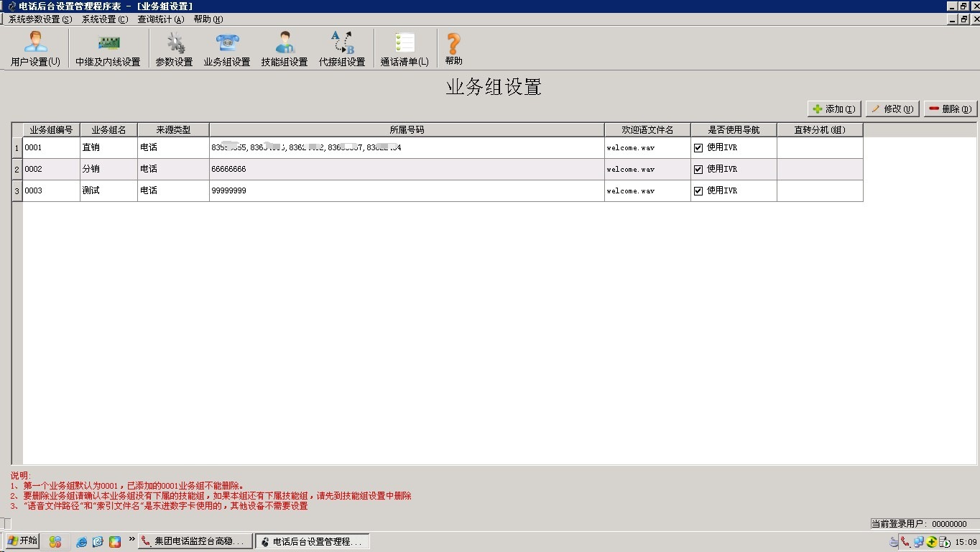980x552 pixels.
Task: Click the 0002 business group cell
Action: 51,170
